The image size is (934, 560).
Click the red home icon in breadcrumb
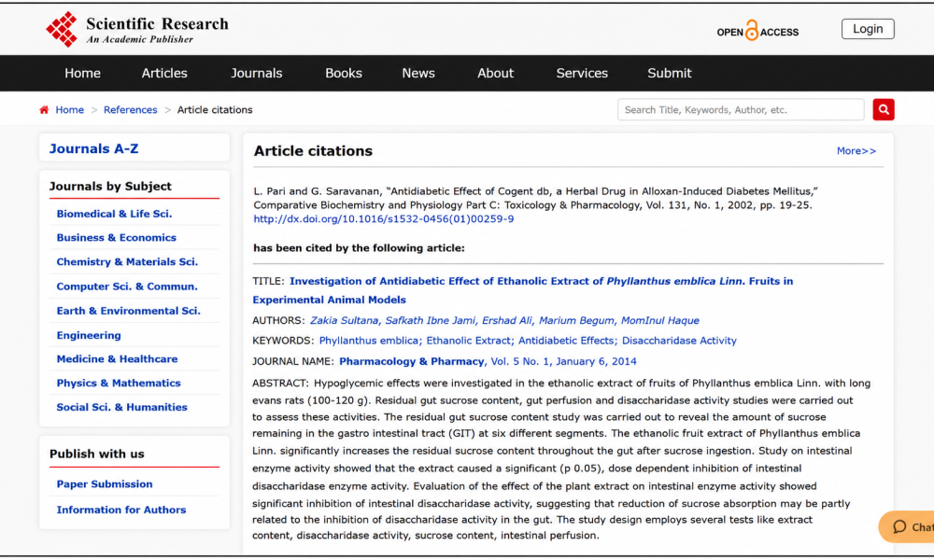pyautogui.click(x=44, y=109)
